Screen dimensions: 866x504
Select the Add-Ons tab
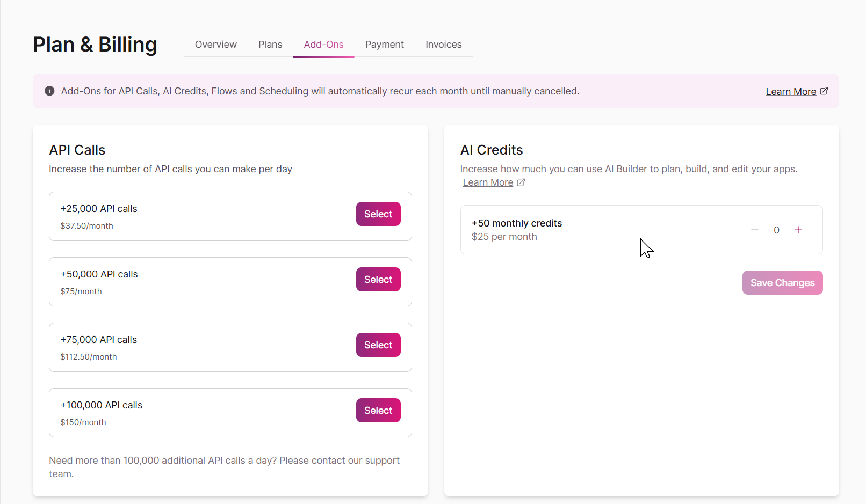323,45
